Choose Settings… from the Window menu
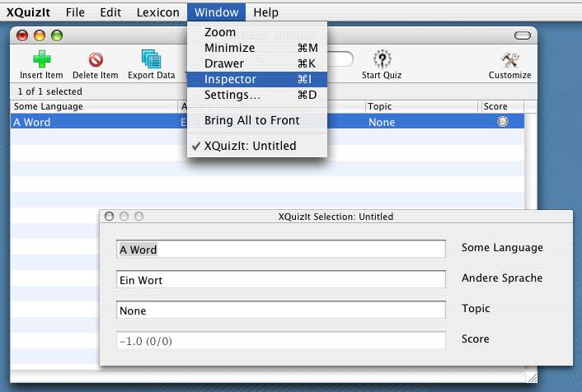This screenshot has height=392, width=582. 232,95
